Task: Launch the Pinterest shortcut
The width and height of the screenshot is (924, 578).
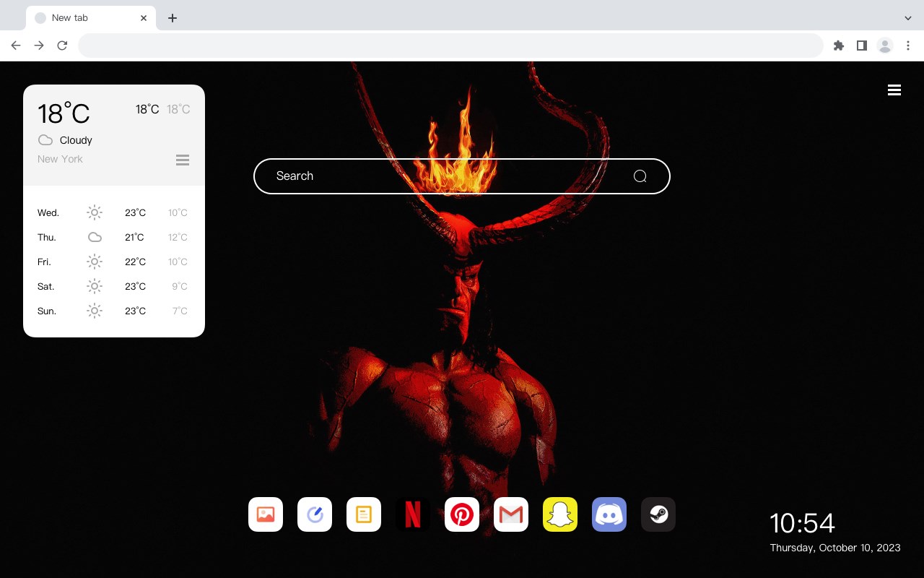Action: (x=462, y=514)
